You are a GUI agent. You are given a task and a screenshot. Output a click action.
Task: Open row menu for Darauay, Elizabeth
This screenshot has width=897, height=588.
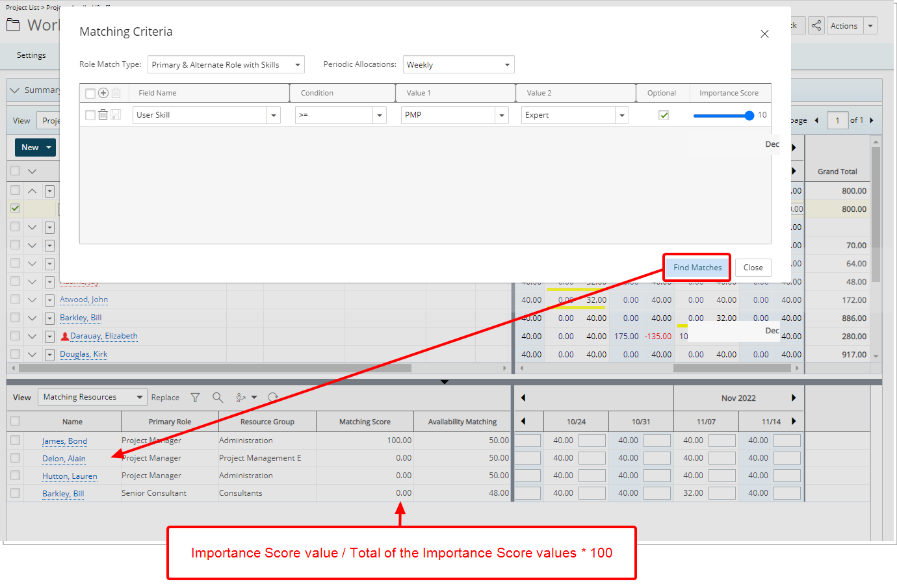click(x=49, y=337)
